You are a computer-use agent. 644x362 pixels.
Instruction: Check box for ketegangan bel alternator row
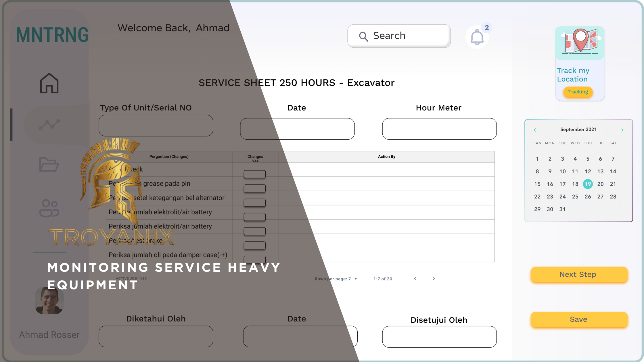coord(254,203)
